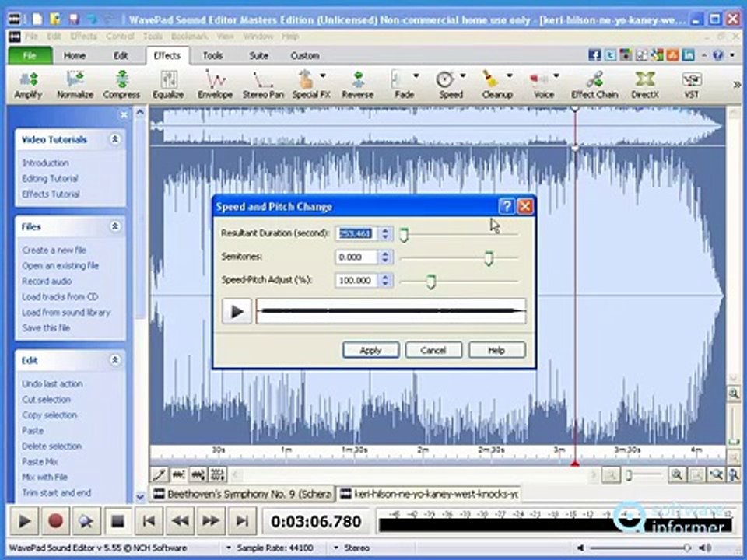Viewport: 747px width, 560px height.
Task: Preview effect with dialog play button
Action: point(237,311)
